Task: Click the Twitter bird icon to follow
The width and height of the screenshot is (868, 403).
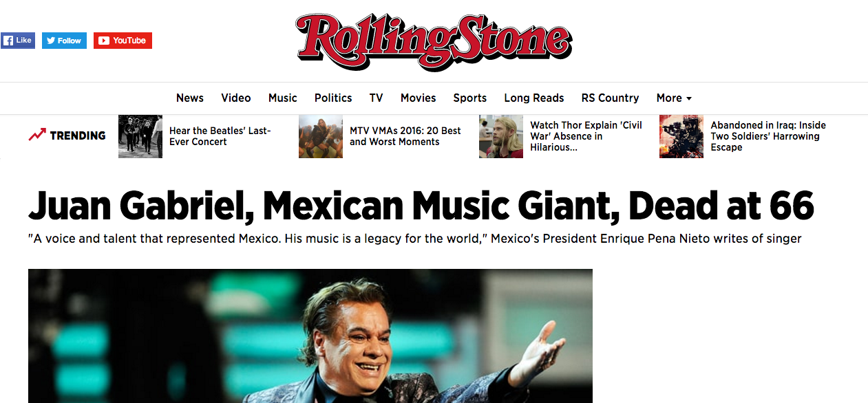Action: click(52, 40)
